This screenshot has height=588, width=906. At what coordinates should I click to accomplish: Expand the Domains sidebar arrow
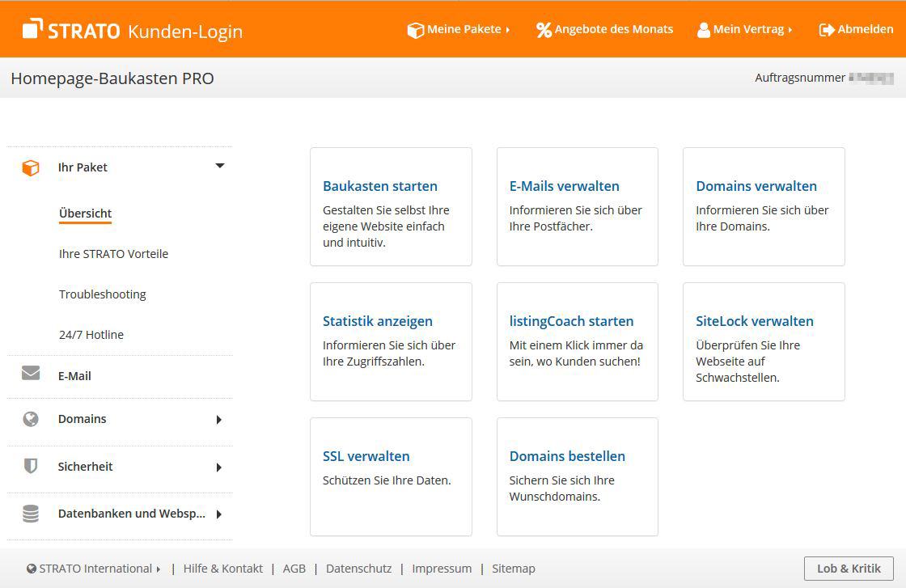click(x=219, y=420)
